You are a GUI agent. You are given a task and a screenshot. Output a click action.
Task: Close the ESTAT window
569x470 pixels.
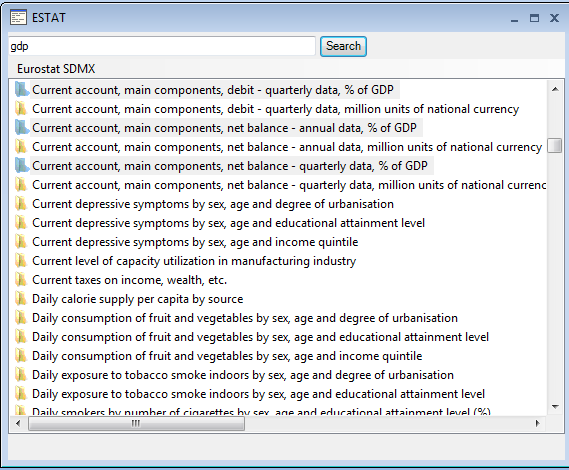(x=554, y=18)
